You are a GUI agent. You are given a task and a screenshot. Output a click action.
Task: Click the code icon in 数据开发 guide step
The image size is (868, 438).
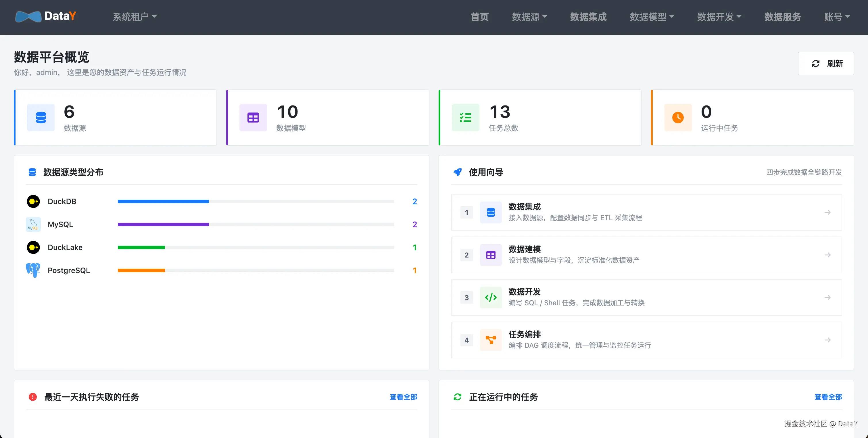pyautogui.click(x=491, y=297)
